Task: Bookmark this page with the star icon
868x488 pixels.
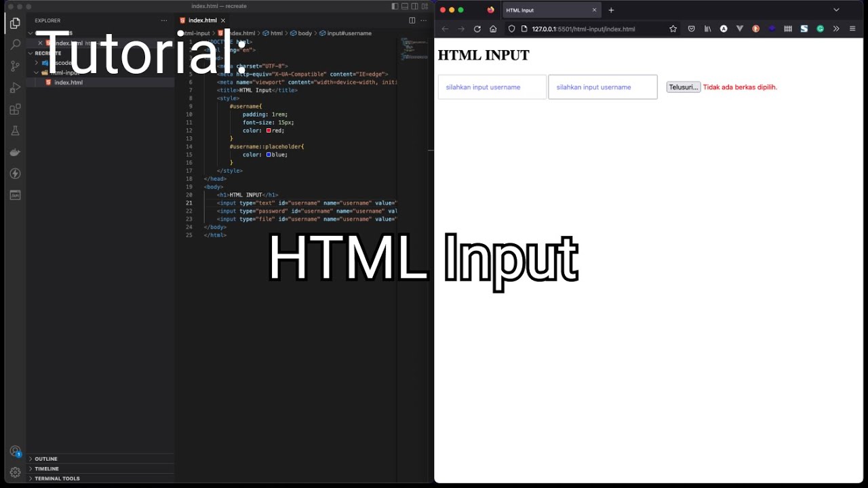Action: tap(673, 29)
